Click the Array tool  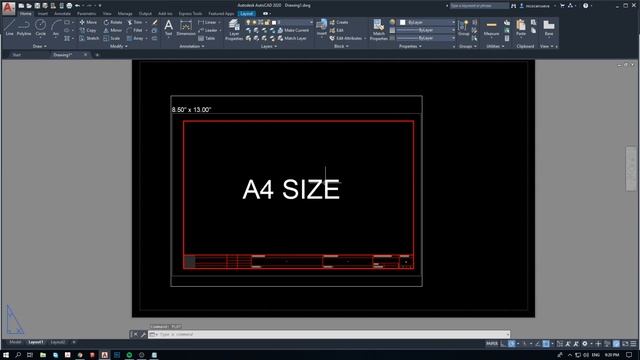click(135, 38)
